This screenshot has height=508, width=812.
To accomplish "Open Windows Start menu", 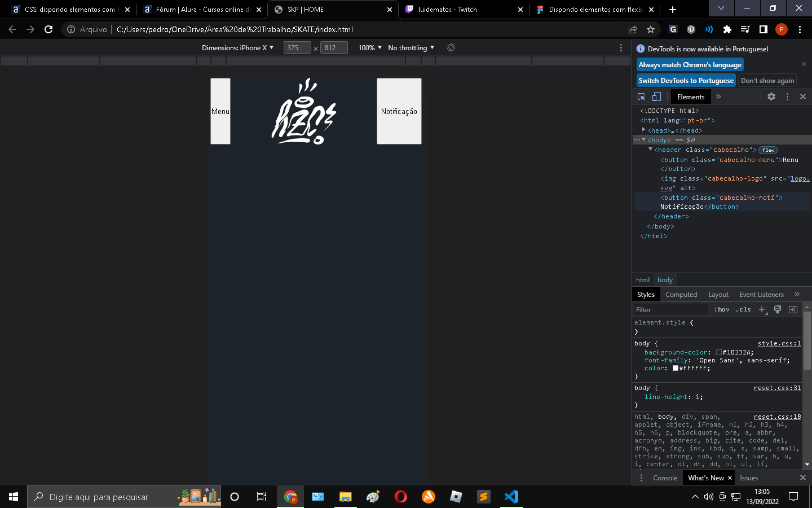I will (x=14, y=497).
